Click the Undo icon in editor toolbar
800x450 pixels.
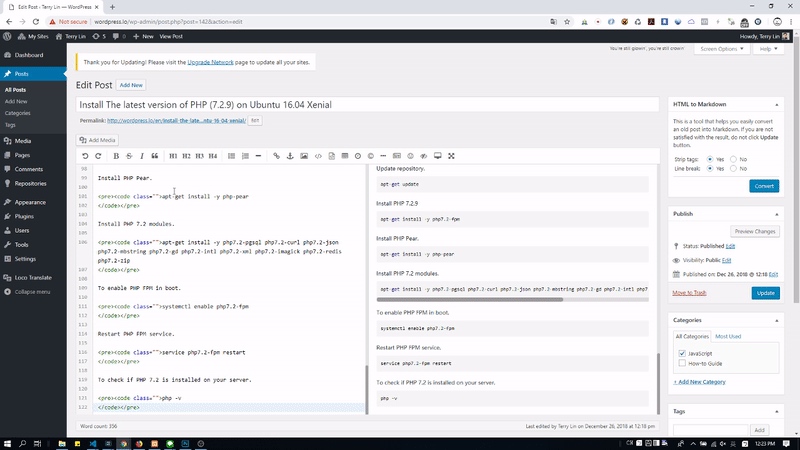click(x=85, y=156)
